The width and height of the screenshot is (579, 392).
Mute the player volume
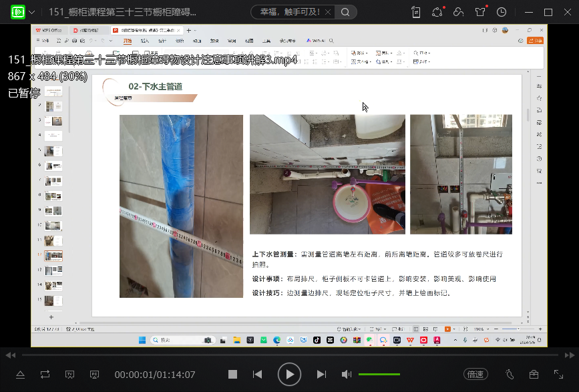(x=347, y=375)
